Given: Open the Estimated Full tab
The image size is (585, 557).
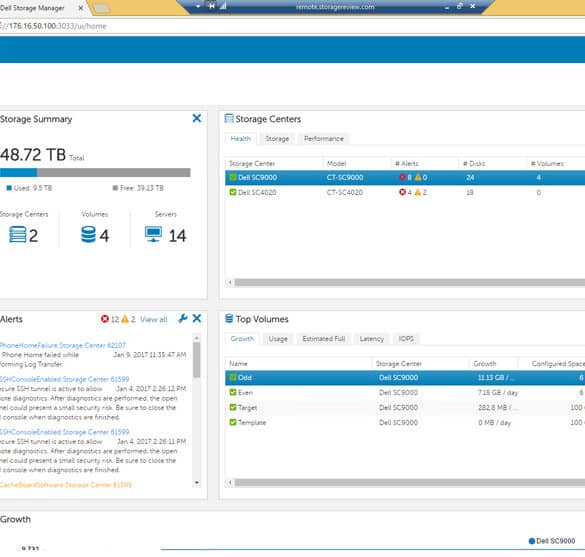Looking at the screenshot, I should coord(324,339).
